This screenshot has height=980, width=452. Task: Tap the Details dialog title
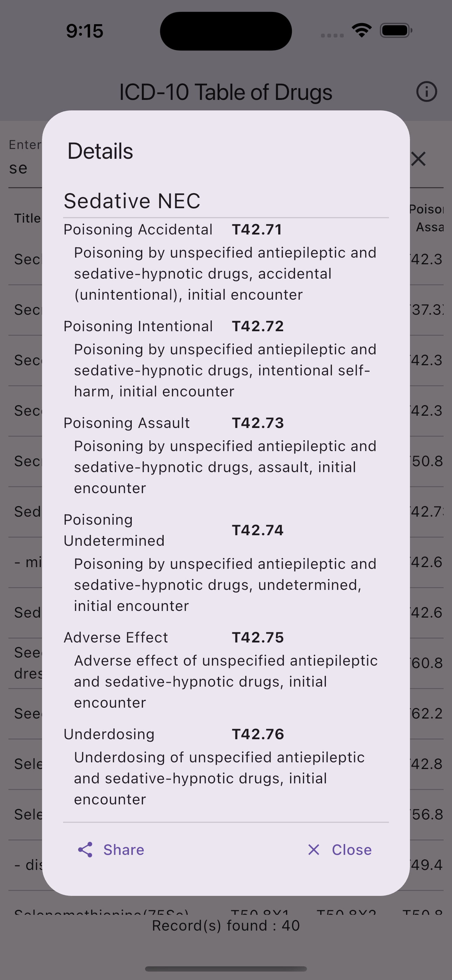click(x=100, y=151)
